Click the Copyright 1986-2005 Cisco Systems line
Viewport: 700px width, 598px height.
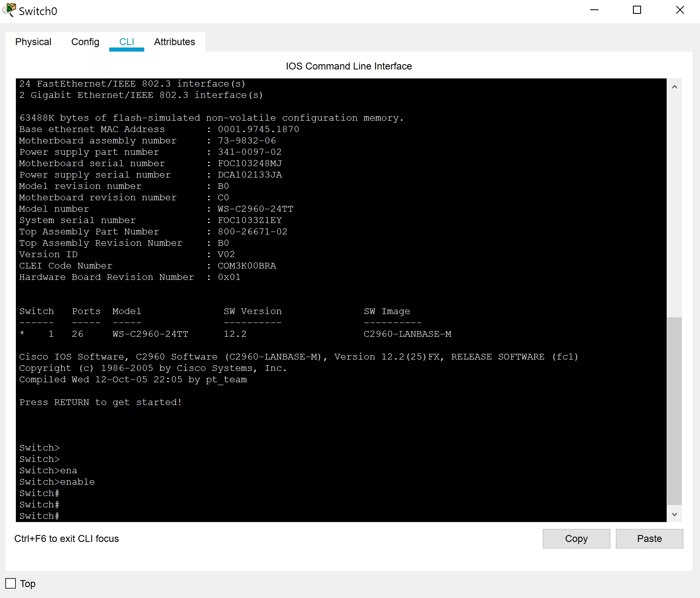coord(153,368)
